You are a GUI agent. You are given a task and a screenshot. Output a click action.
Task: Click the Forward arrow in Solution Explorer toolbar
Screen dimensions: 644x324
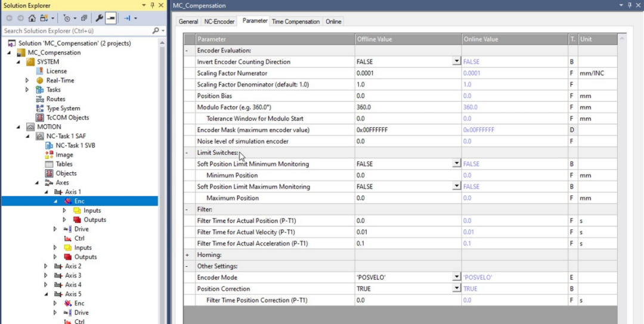pos(20,18)
